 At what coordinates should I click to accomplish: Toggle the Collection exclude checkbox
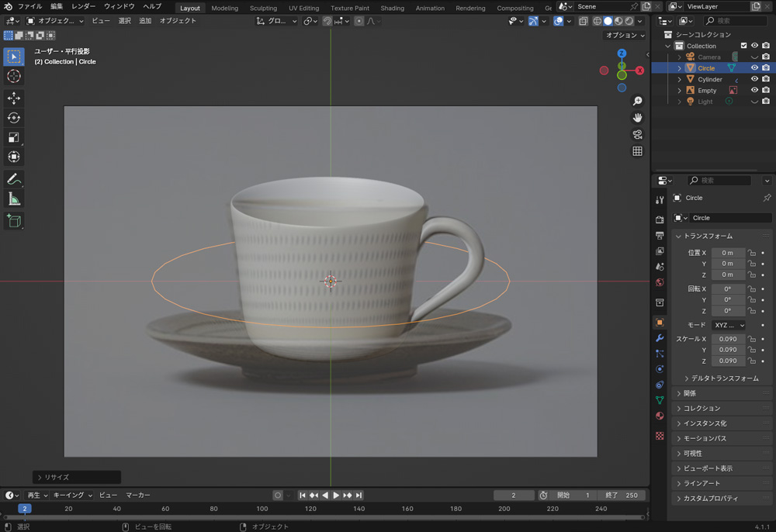coord(743,46)
